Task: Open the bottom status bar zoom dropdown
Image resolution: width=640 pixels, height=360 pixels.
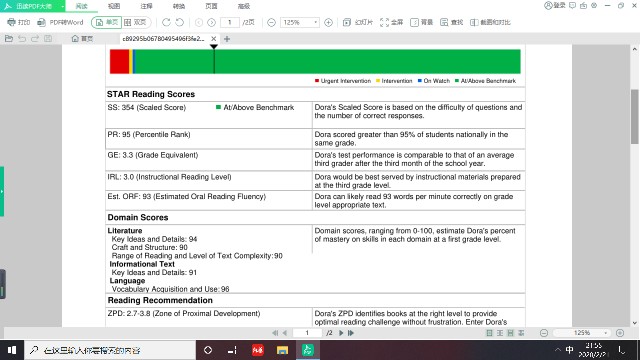Action: point(582,333)
